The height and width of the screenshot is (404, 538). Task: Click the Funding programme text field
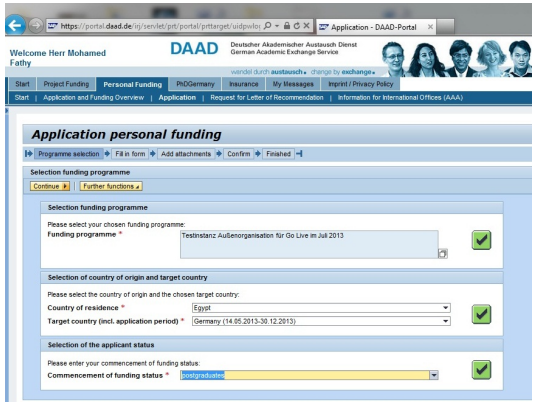click(309, 244)
